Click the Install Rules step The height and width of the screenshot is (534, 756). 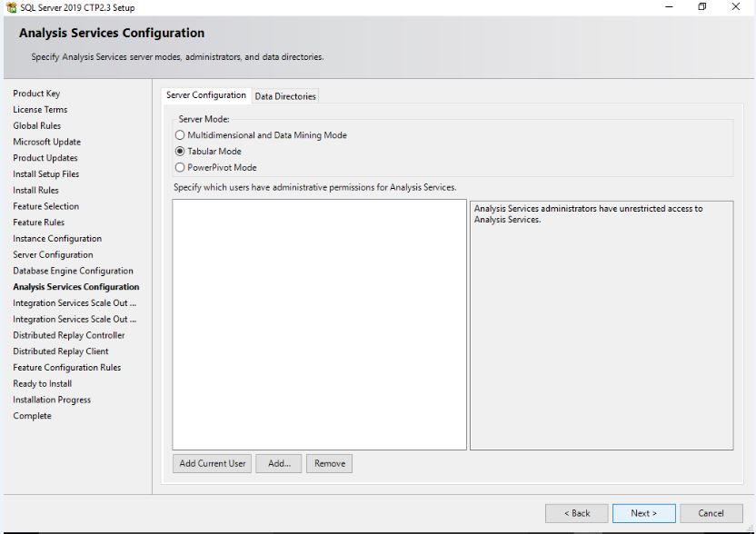[x=35, y=191]
